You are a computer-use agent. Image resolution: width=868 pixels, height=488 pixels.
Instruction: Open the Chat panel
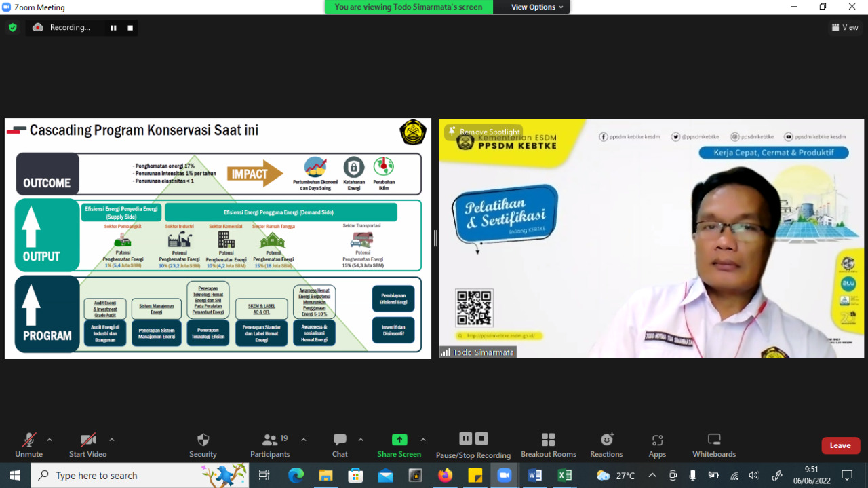coord(340,445)
